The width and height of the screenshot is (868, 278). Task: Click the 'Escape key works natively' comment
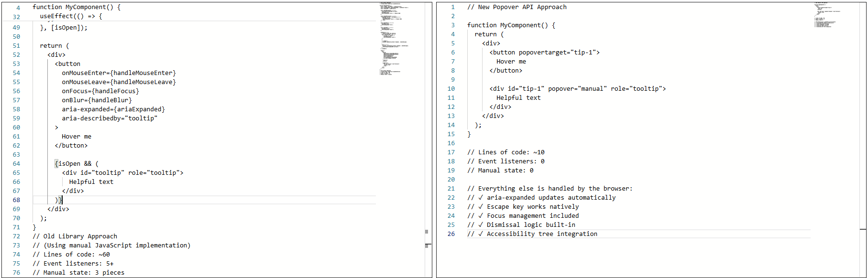tap(532, 207)
